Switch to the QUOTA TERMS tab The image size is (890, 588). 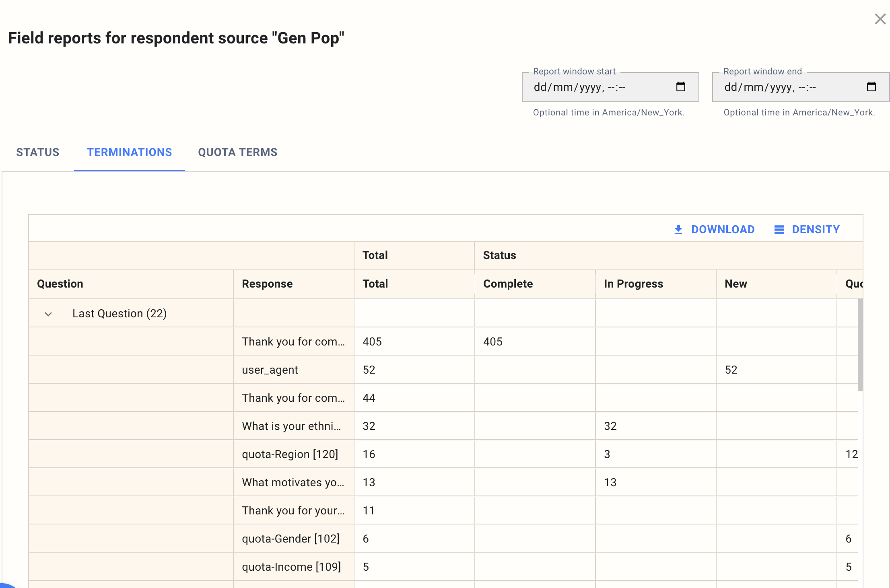tap(237, 152)
